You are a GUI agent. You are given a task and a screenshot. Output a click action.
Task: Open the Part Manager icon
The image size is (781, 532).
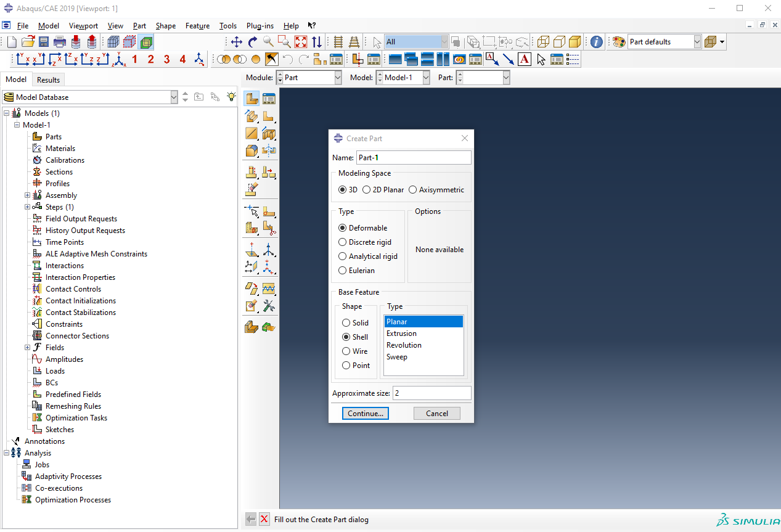click(269, 99)
